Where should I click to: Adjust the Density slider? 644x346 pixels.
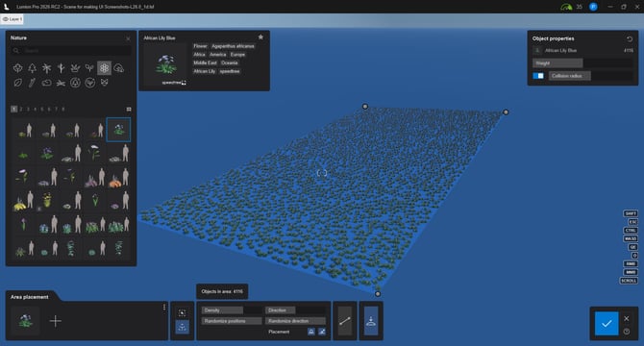point(232,310)
